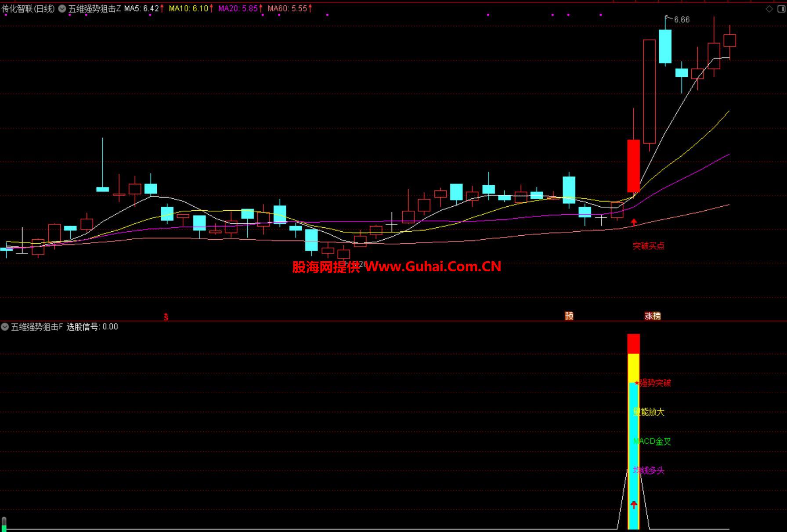
Task: Click the 6.66 high price label
Action: click(x=682, y=20)
